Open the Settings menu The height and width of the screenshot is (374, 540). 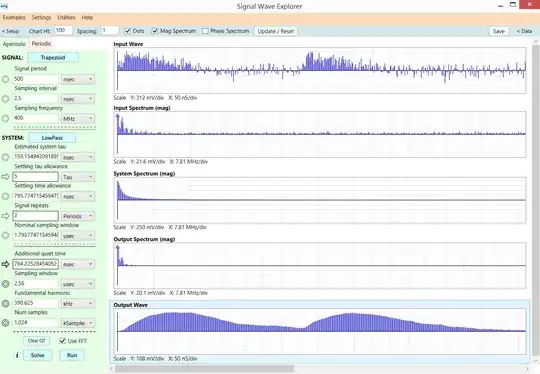pyautogui.click(x=41, y=17)
